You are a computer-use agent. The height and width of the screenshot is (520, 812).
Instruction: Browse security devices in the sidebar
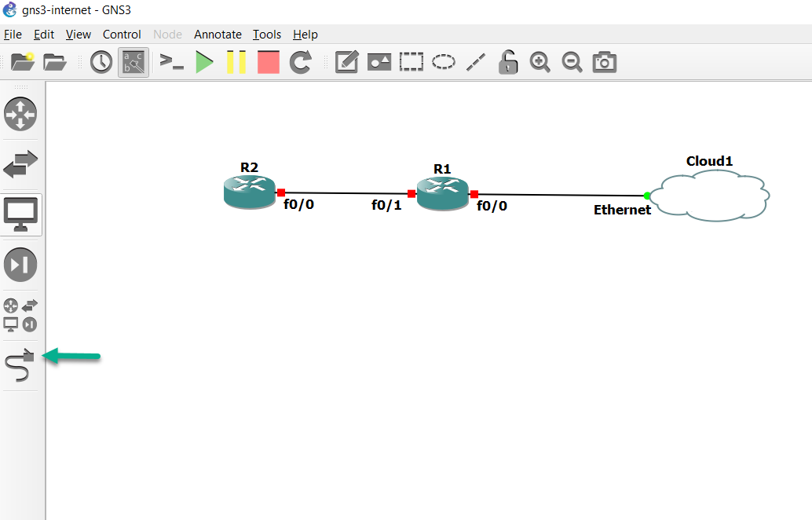[20, 265]
